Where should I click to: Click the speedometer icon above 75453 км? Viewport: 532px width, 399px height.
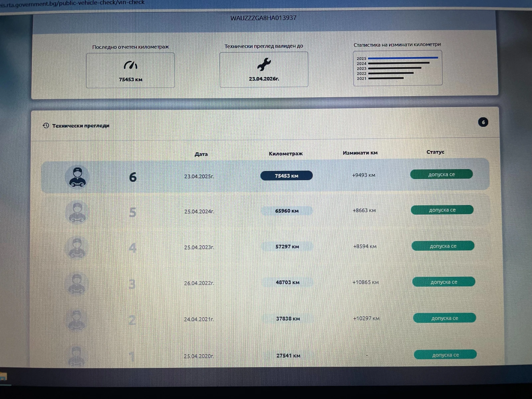[x=130, y=65]
